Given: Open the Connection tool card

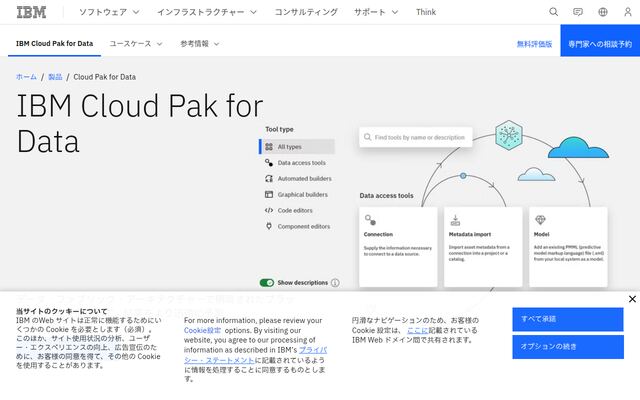Looking at the screenshot, I should pos(398,247).
